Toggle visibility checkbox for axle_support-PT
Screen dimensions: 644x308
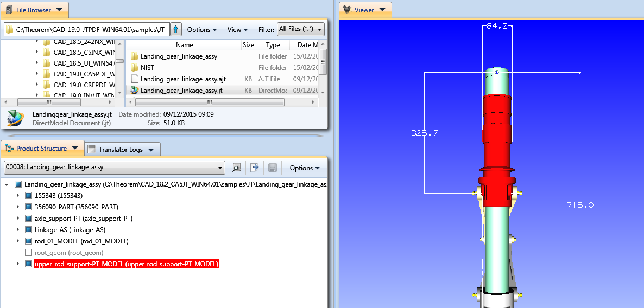(28, 218)
